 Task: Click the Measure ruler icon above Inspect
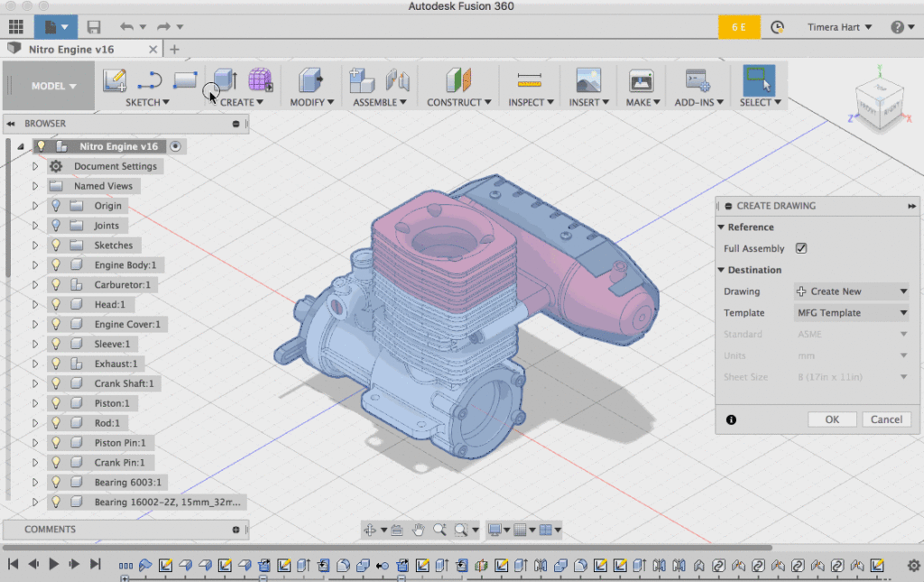tap(529, 80)
